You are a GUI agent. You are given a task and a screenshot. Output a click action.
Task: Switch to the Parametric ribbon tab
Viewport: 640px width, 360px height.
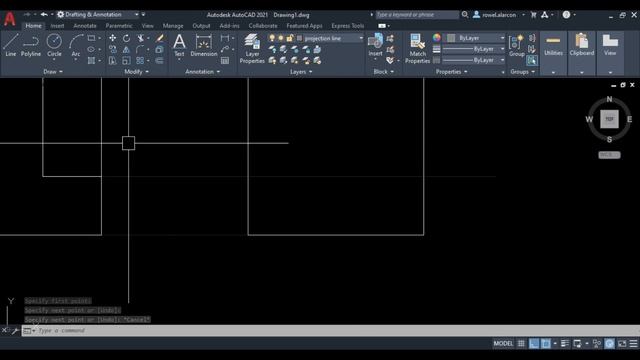point(119,26)
